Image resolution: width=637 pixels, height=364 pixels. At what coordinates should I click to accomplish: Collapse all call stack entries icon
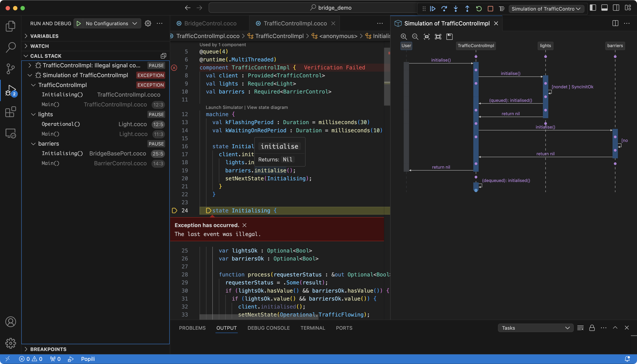click(x=163, y=56)
